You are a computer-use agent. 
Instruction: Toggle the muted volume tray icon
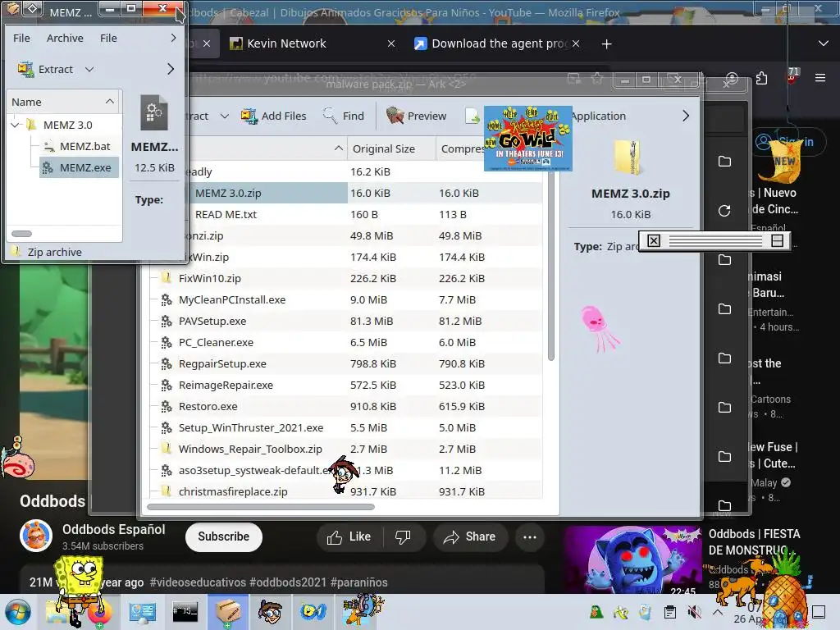(694, 612)
